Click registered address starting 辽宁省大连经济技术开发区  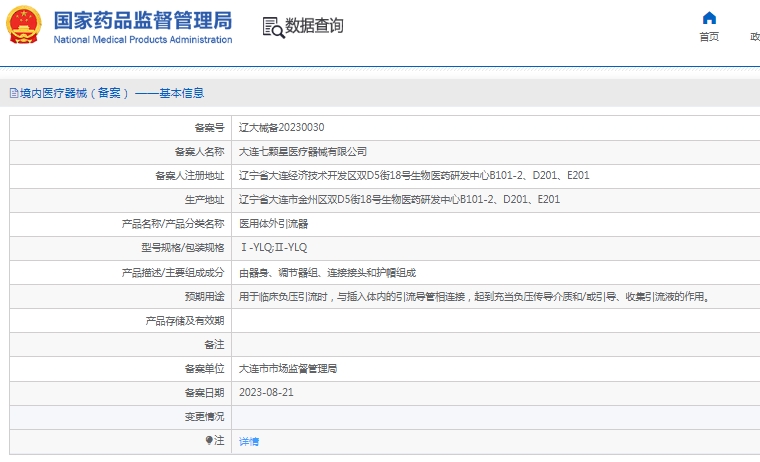point(414,175)
